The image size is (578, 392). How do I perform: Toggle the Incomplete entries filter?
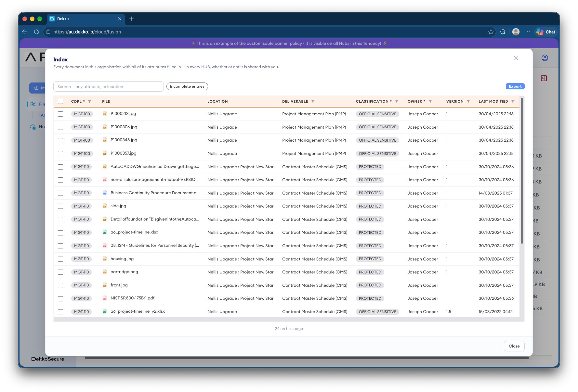(187, 86)
